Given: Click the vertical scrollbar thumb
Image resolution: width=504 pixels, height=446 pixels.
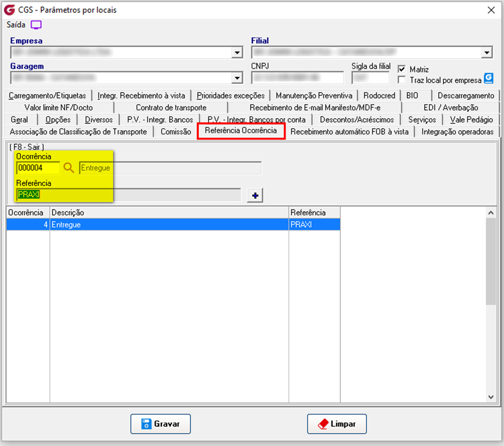Looking at the screenshot, I should coord(491,261).
